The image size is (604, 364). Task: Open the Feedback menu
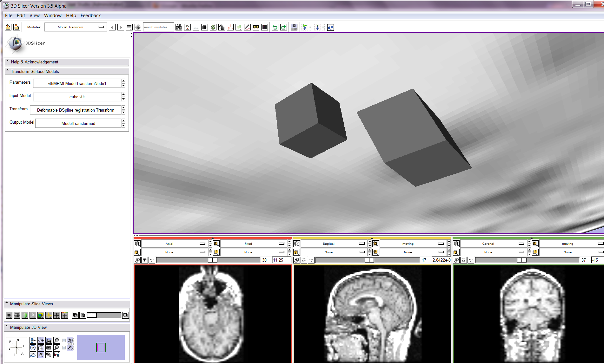click(90, 15)
